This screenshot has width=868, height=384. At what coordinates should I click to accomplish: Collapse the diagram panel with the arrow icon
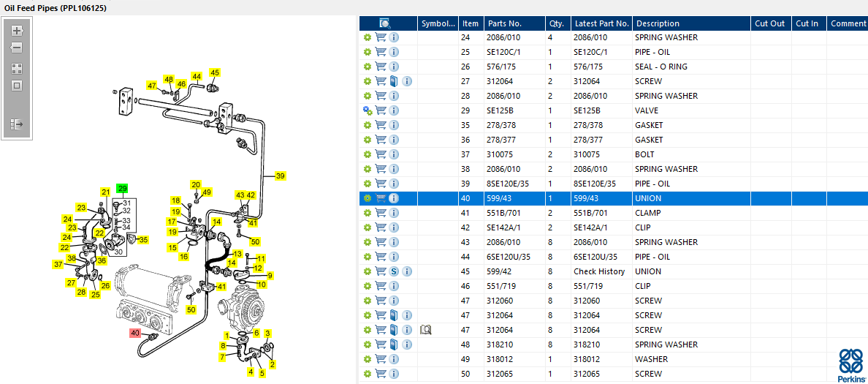tap(17, 124)
